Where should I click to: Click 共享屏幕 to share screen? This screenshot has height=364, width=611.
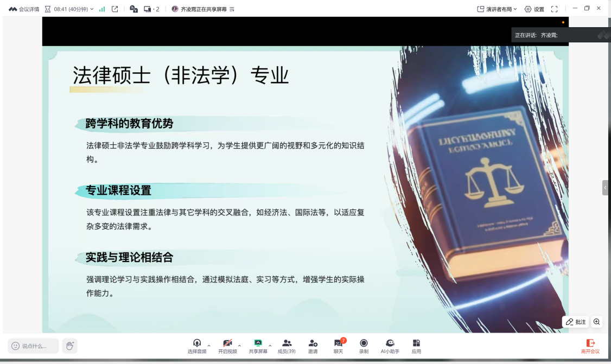pos(258,346)
